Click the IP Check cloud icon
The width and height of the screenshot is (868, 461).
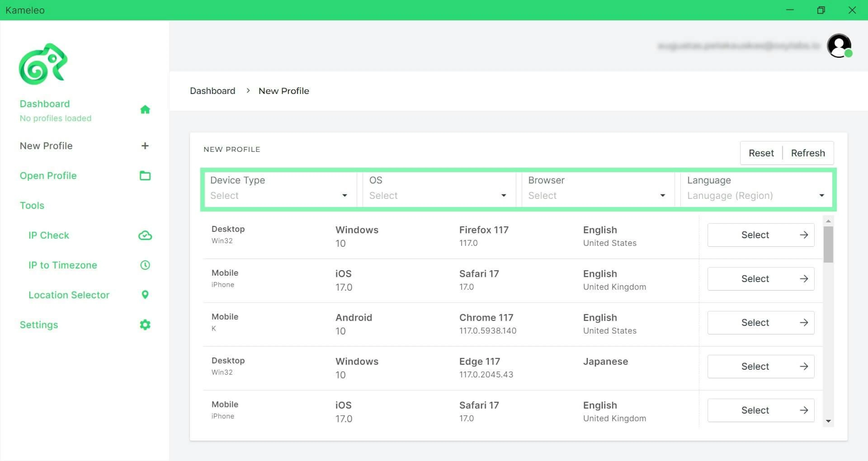point(145,235)
